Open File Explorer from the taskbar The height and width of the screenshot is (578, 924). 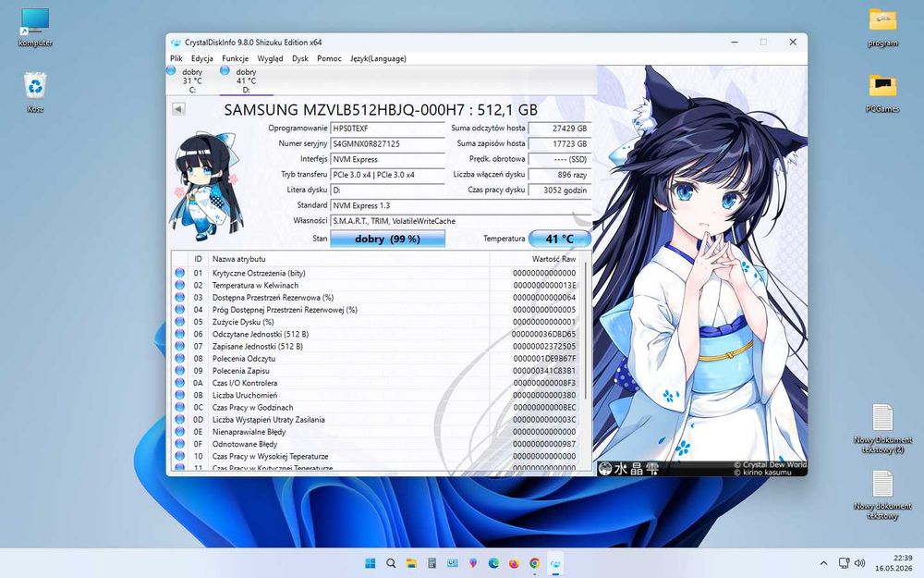coord(411,563)
